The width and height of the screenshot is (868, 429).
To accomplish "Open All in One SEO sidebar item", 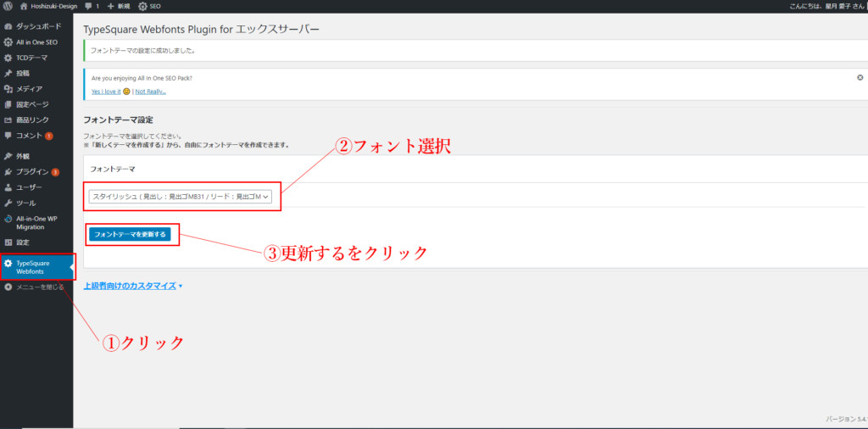I will click(36, 42).
